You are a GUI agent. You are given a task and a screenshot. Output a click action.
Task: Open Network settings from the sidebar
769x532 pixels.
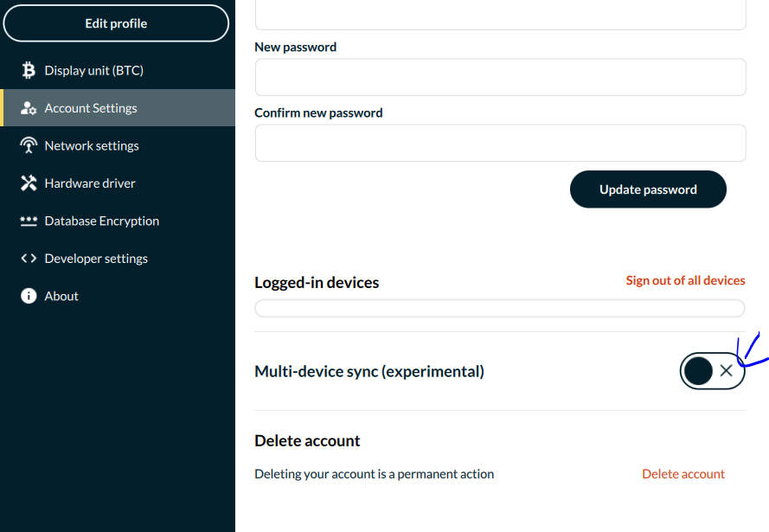[x=90, y=144]
